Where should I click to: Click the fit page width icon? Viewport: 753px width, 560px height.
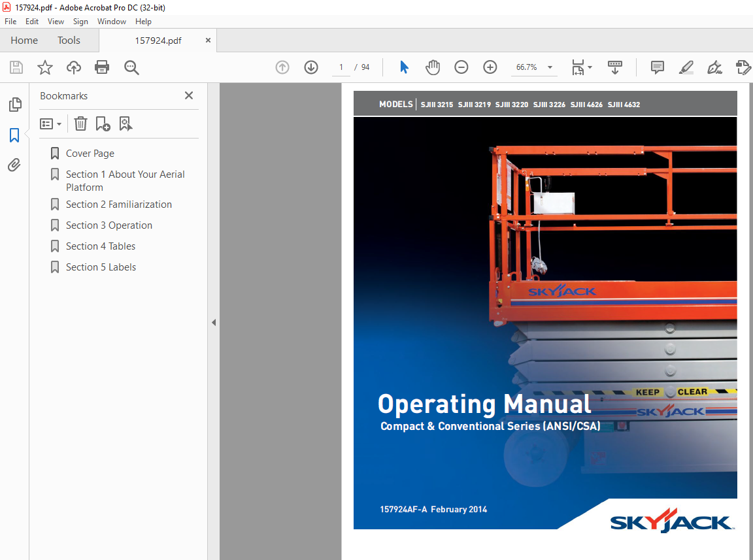(x=578, y=67)
